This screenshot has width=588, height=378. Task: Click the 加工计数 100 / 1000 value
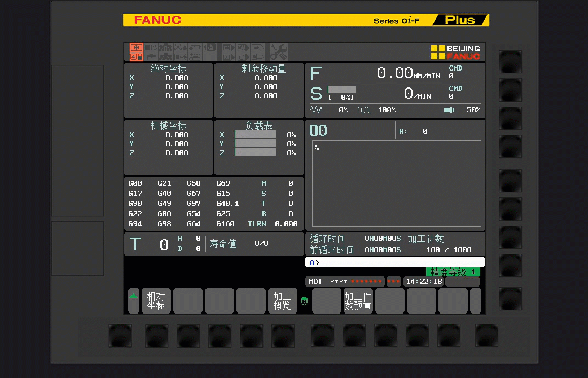tap(449, 250)
